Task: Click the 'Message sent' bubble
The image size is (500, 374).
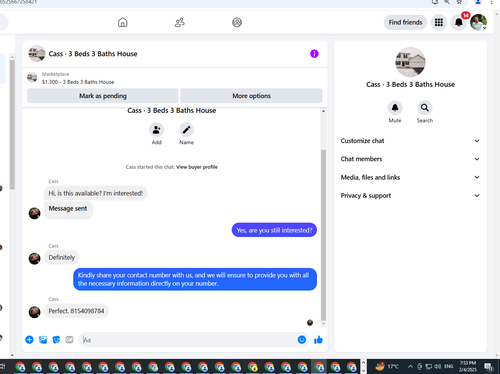Action: pos(68,209)
